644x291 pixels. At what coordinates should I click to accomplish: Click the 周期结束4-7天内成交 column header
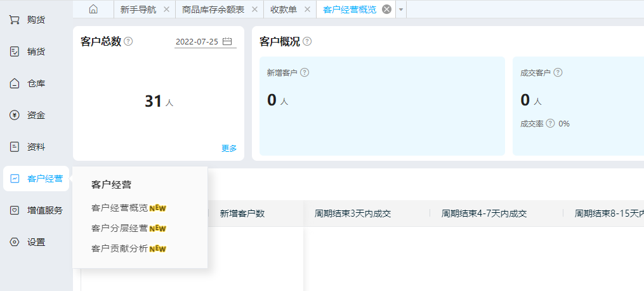coord(484,213)
